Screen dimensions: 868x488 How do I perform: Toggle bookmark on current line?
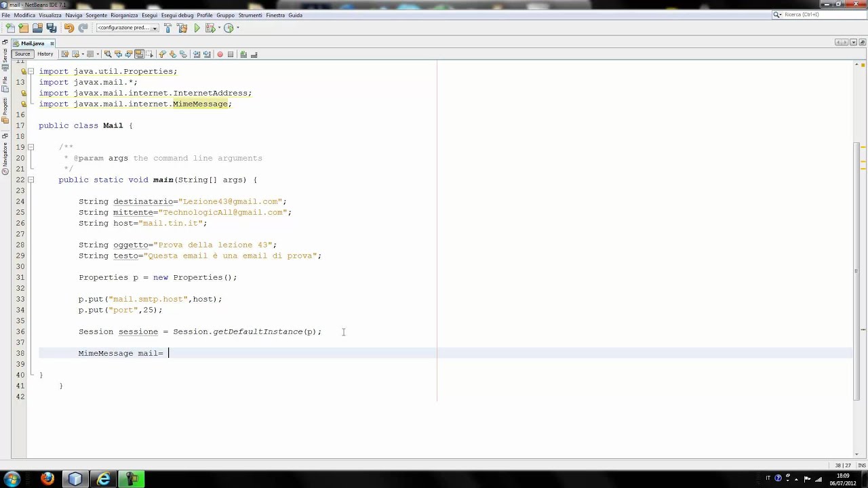(x=183, y=54)
